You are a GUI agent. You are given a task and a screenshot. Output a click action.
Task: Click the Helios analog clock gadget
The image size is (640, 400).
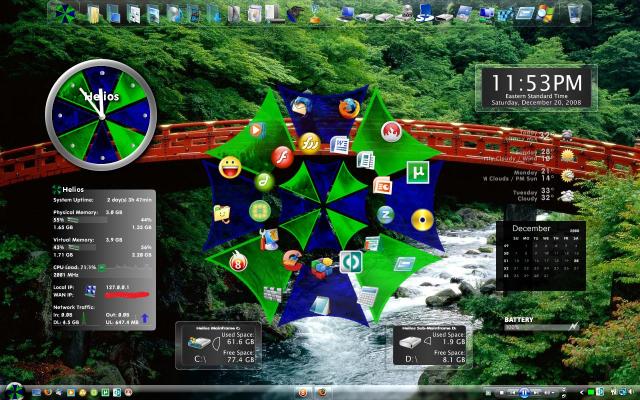tap(101, 115)
